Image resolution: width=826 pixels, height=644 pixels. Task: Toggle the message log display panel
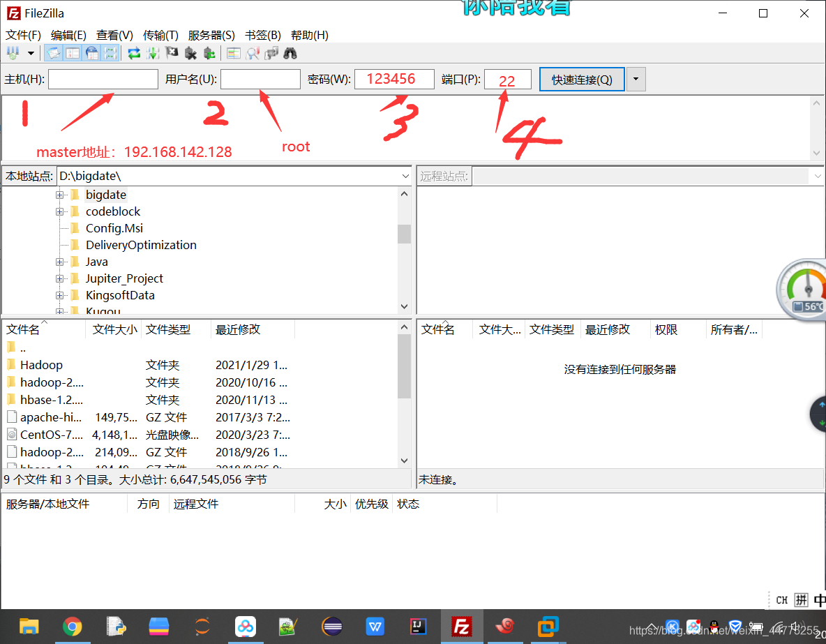(x=53, y=52)
